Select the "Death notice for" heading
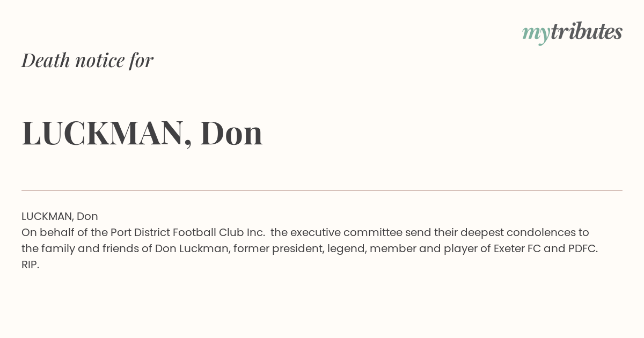 pyautogui.click(x=87, y=60)
